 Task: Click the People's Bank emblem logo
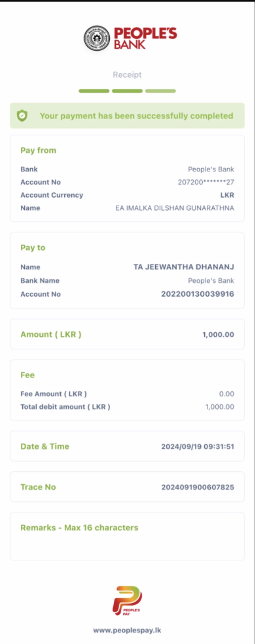[97, 39]
